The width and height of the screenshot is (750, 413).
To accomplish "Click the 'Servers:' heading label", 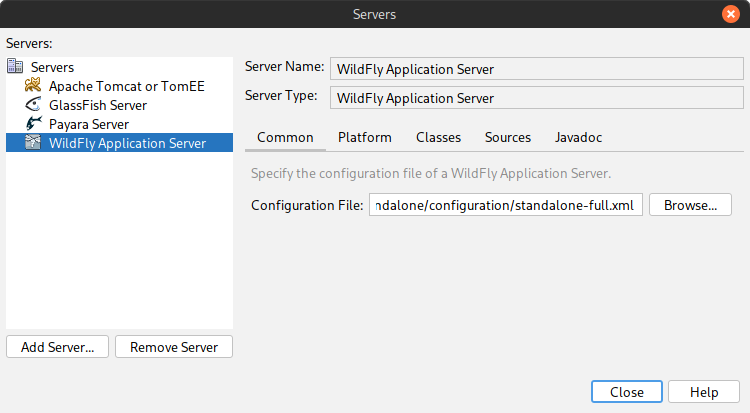I will coord(29,44).
